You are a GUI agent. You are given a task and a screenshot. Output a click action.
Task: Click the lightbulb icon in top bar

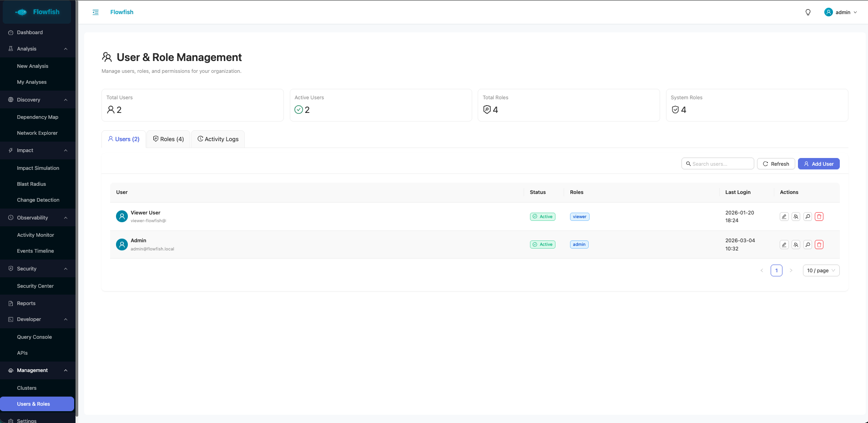coord(808,12)
